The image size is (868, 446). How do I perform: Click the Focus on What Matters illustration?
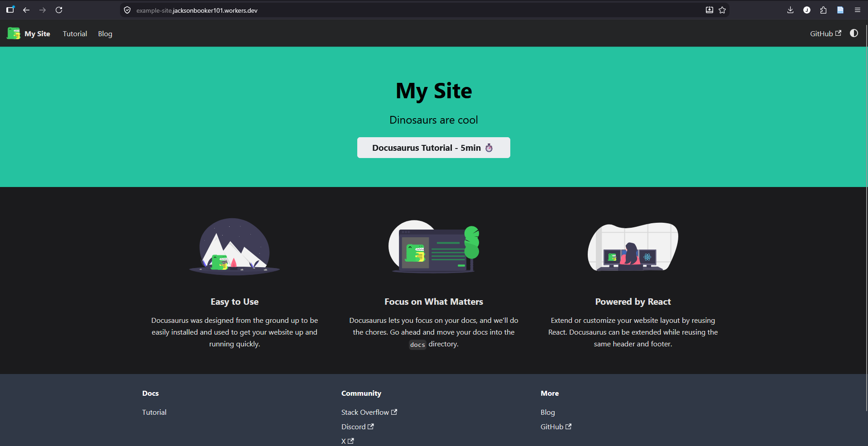[434, 247]
